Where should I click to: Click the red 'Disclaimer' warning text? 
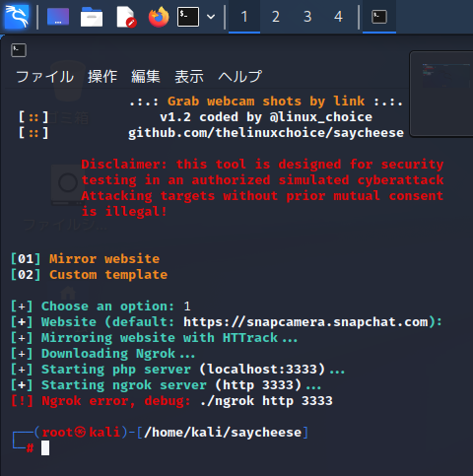262,188
